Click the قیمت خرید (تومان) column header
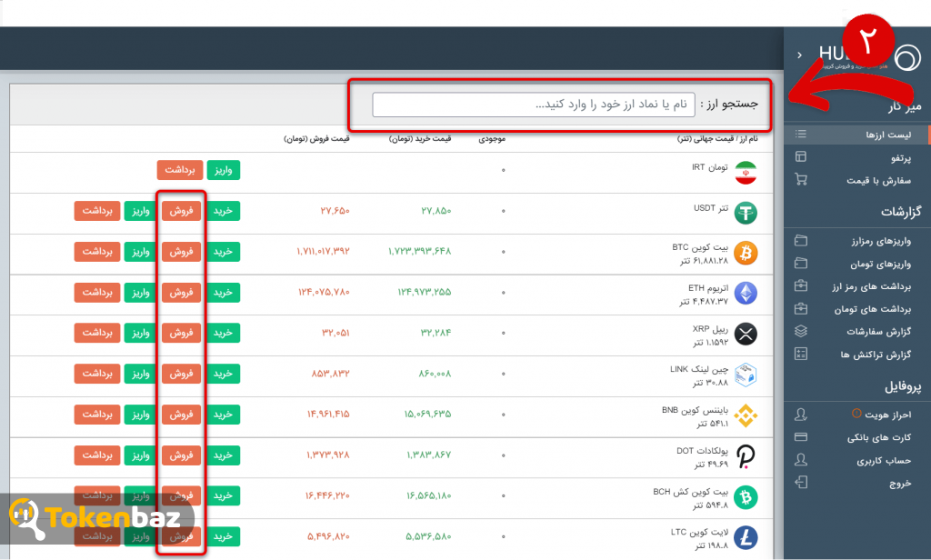Screen dimensions: 931x560 (420, 138)
